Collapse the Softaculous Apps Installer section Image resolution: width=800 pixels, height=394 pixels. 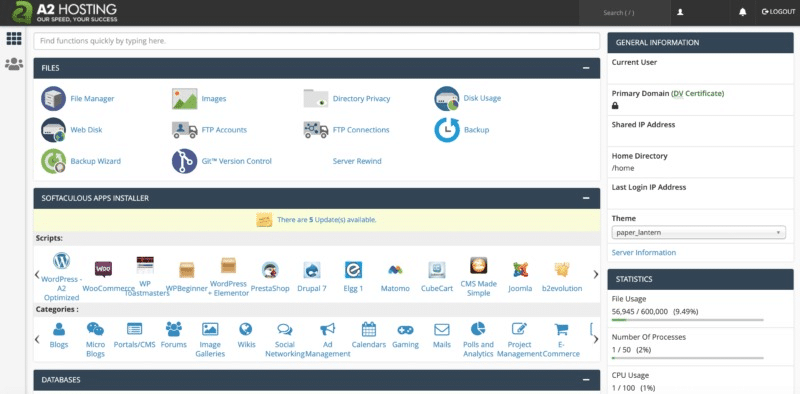586,198
